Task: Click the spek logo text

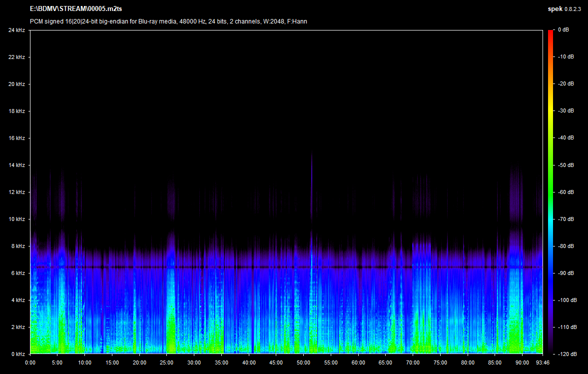Action: (555, 9)
